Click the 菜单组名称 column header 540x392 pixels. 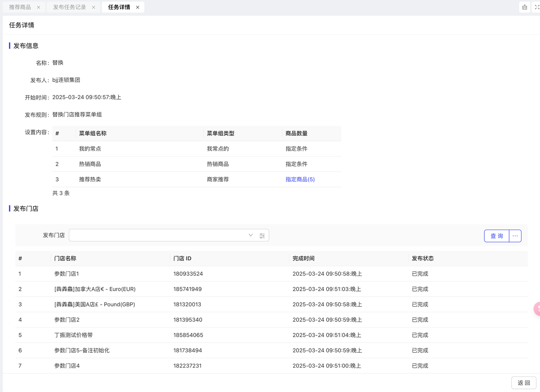(x=93, y=133)
